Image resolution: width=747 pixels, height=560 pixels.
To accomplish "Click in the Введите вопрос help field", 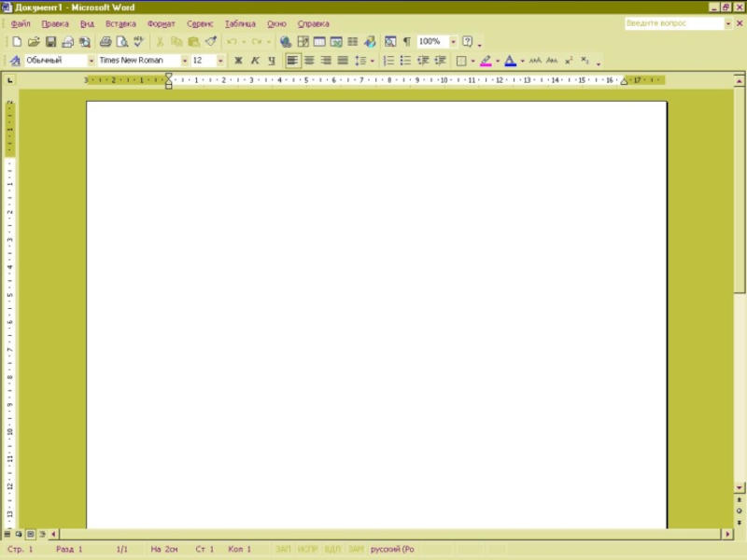I will click(x=674, y=23).
